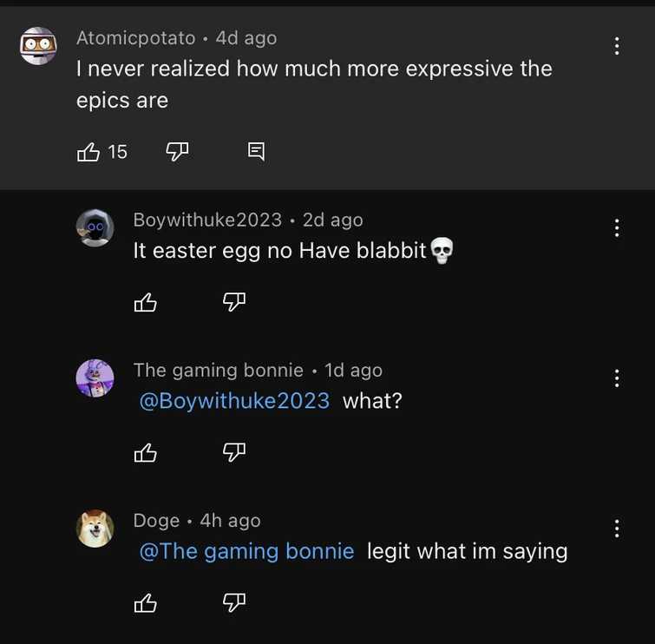
Task: Click the reply icon on Atomicpotato's comment
Action: 256,152
